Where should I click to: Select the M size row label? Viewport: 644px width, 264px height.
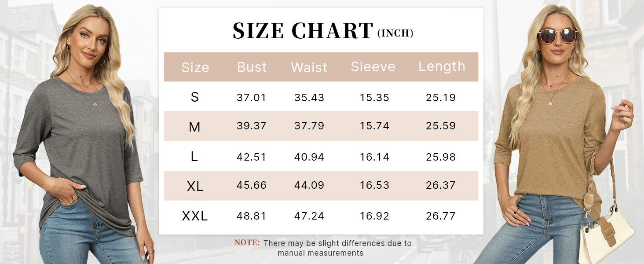194,127
